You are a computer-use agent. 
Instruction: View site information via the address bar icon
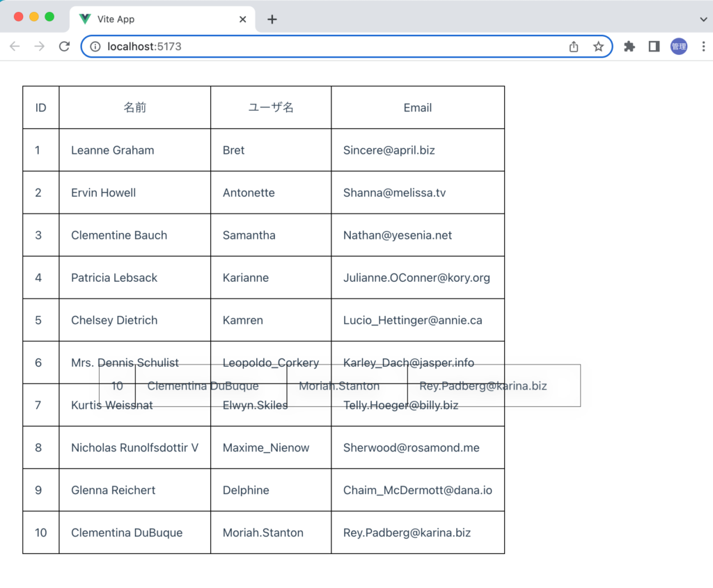[x=94, y=47]
